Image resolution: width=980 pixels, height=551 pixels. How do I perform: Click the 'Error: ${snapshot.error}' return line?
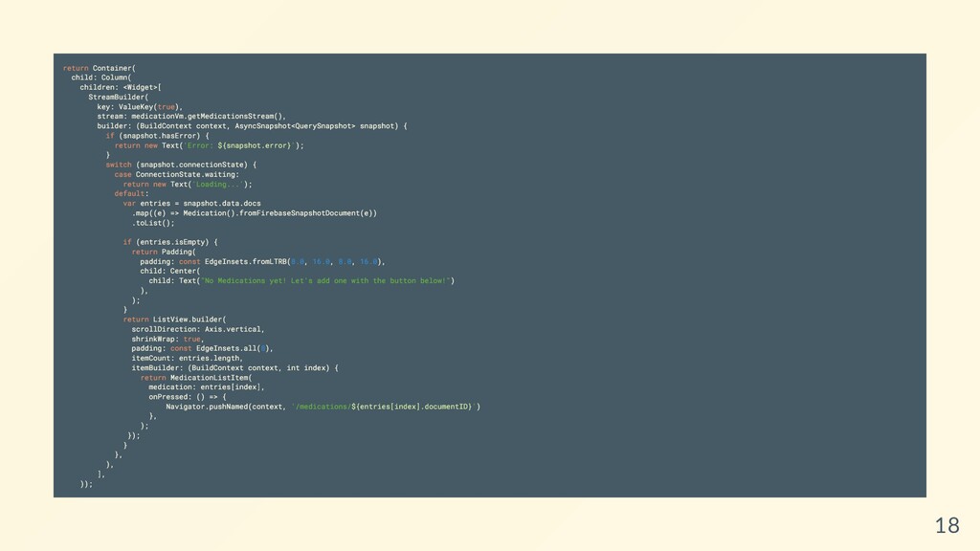(209, 145)
